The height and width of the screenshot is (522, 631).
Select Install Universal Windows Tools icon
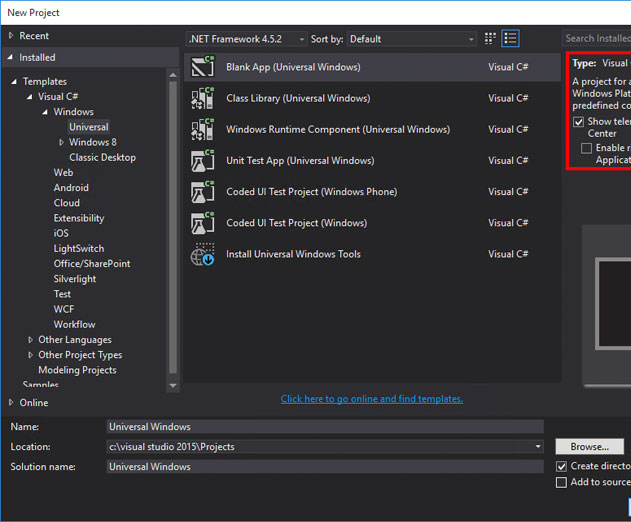pyautogui.click(x=202, y=254)
